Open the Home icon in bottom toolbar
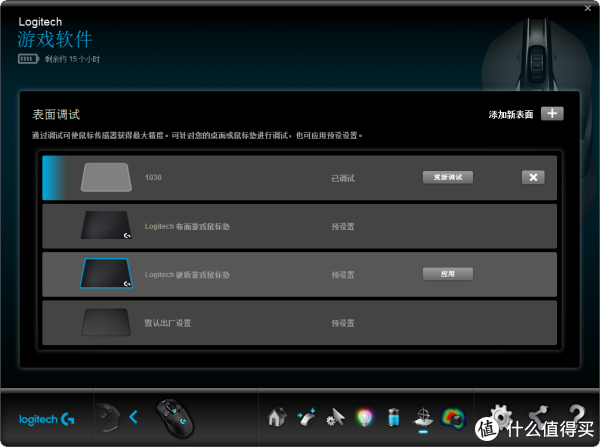 click(277, 415)
